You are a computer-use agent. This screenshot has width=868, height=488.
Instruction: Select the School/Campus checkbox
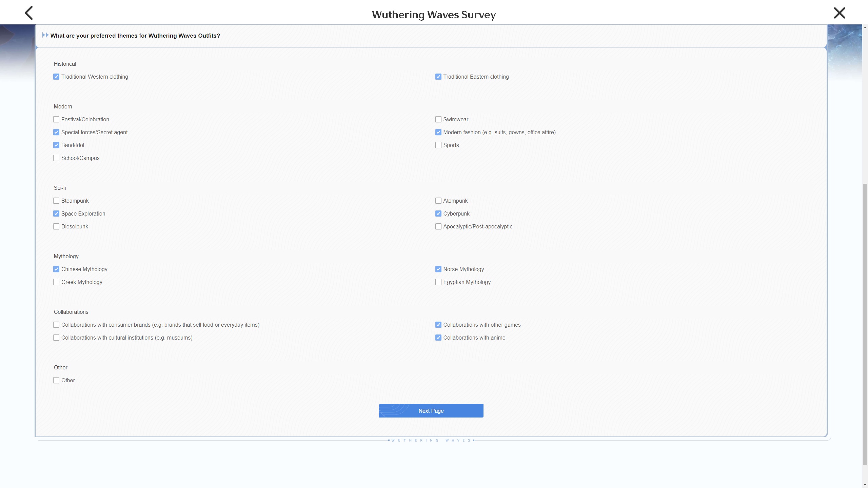click(x=56, y=158)
